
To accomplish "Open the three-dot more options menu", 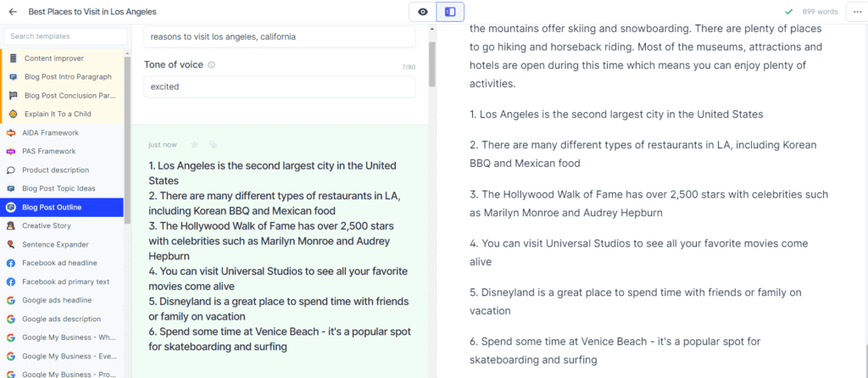I will (x=857, y=12).
